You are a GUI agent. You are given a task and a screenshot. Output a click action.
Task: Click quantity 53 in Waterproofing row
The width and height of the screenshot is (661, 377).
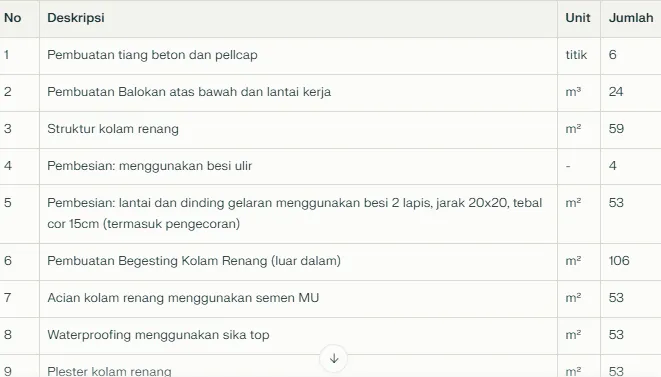[616, 335]
